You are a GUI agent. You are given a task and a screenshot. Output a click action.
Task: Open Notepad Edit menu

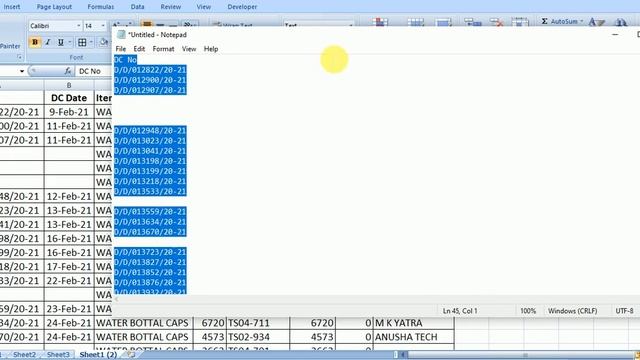[x=139, y=49]
